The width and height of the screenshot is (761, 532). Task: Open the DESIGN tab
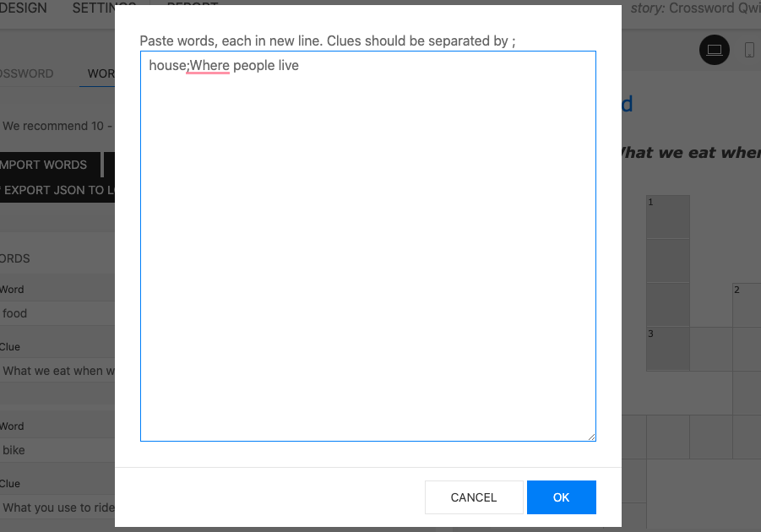tap(24, 8)
